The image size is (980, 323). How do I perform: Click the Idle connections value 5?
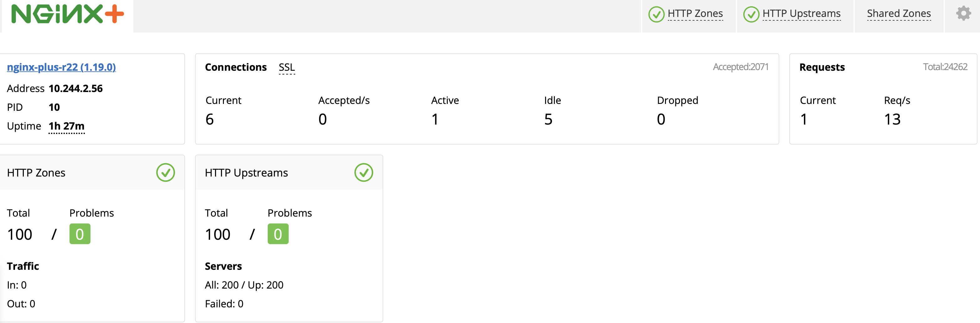[x=548, y=120]
